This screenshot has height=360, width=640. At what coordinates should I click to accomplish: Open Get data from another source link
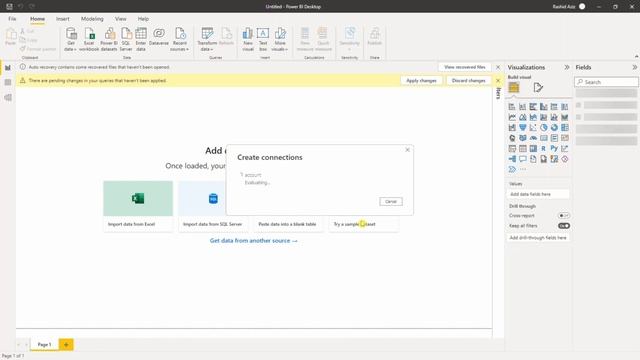pyautogui.click(x=253, y=241)
